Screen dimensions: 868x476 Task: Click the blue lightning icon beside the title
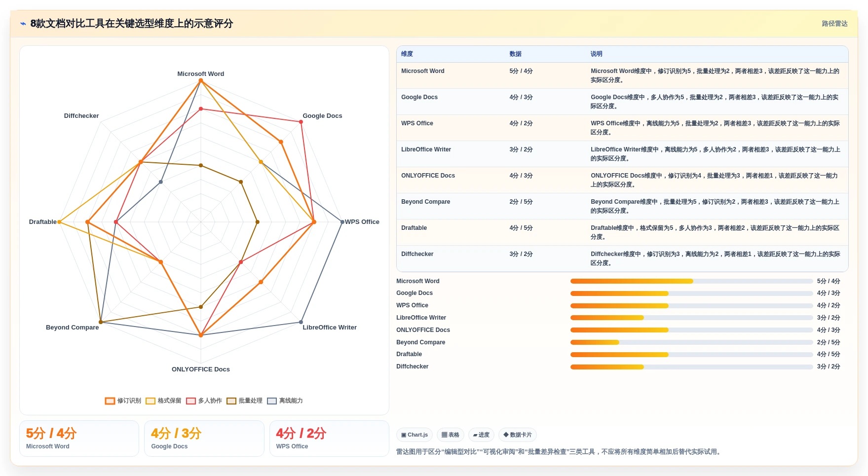(23, 24)
